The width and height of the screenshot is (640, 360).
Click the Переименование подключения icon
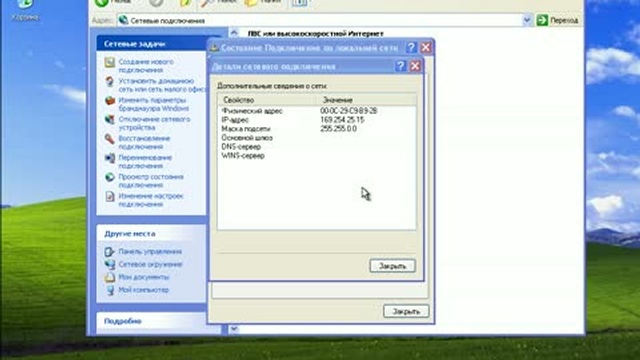tap(109, 158)
